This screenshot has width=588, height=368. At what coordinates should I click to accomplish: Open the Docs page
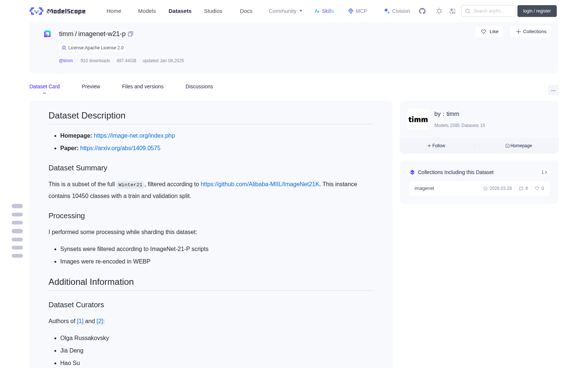[246, 11]
